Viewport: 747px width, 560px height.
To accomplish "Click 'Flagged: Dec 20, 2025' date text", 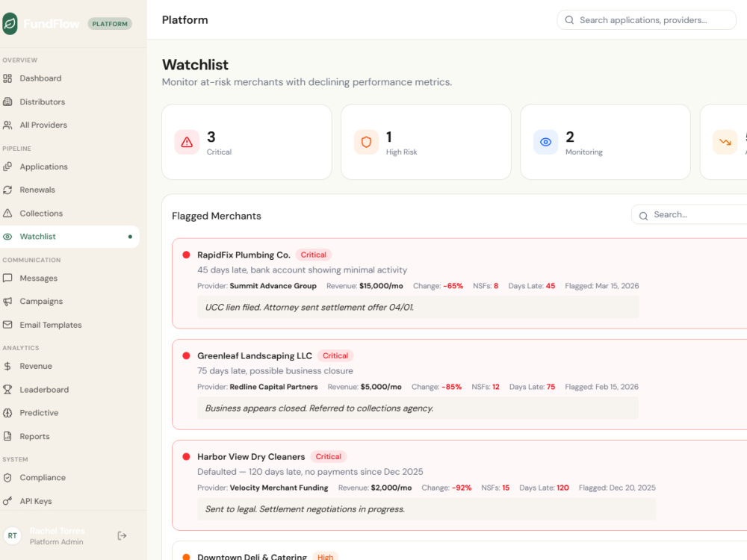I will pos(617,488).
